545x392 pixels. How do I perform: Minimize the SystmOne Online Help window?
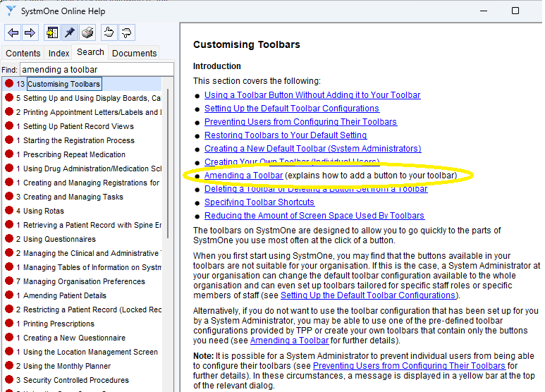(484, 11)
